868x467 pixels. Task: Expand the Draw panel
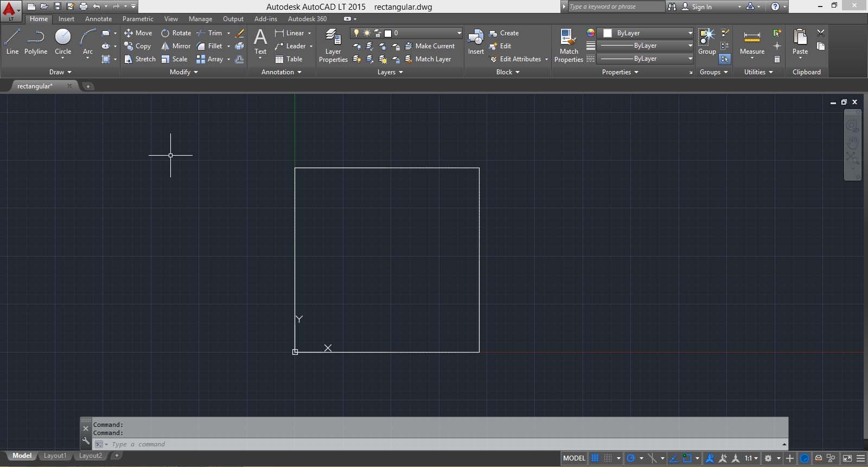[61, 72]
